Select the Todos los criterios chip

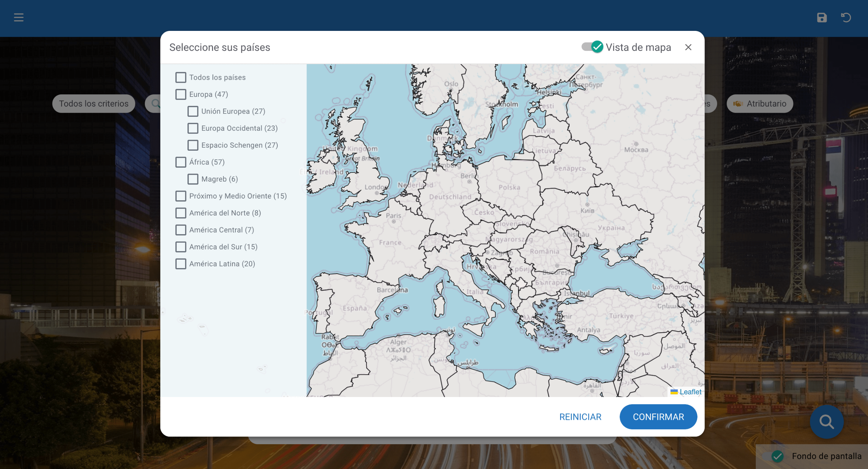click(x=94, y=104)
